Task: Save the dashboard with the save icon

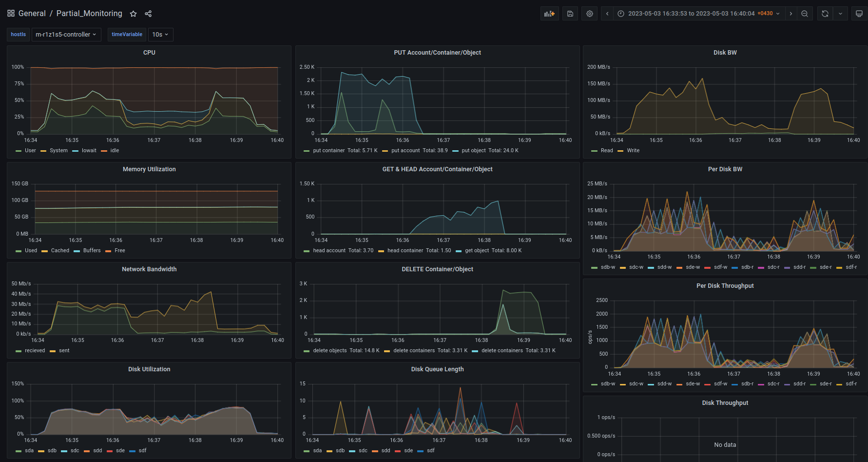Action: pyautogui.click(x=570, y=14)
